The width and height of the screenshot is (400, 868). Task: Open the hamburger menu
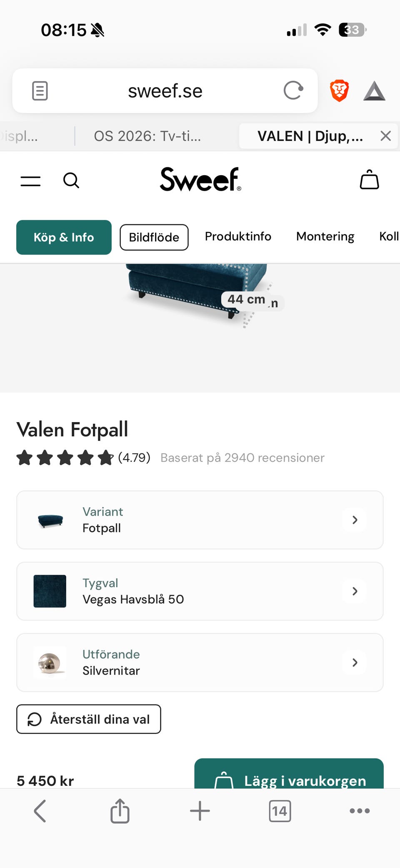click(30, 181)
